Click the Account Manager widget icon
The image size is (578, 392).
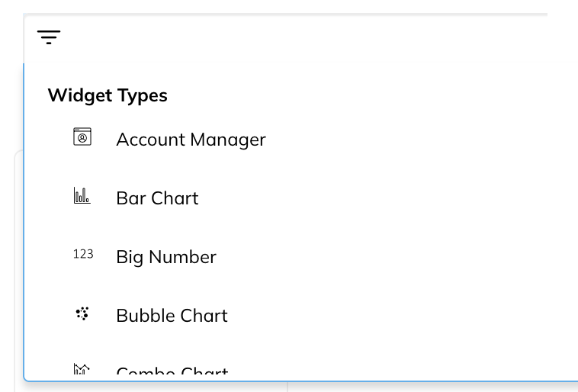tap(82, 137)
